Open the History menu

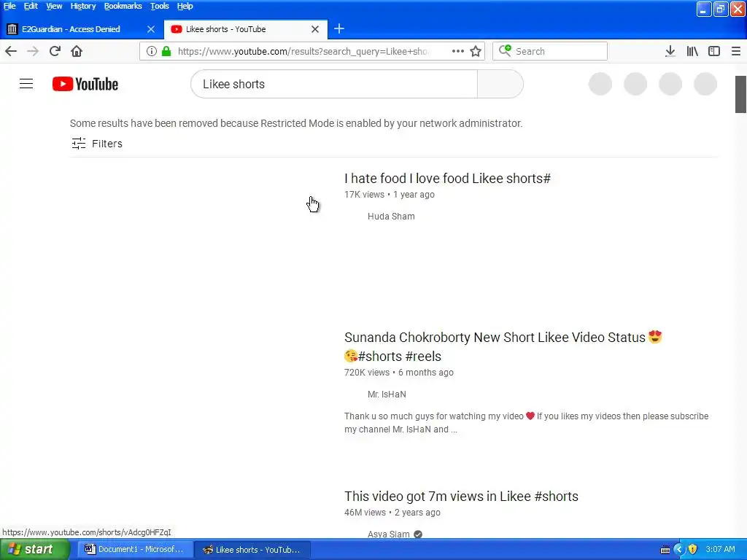pos(83,6)
